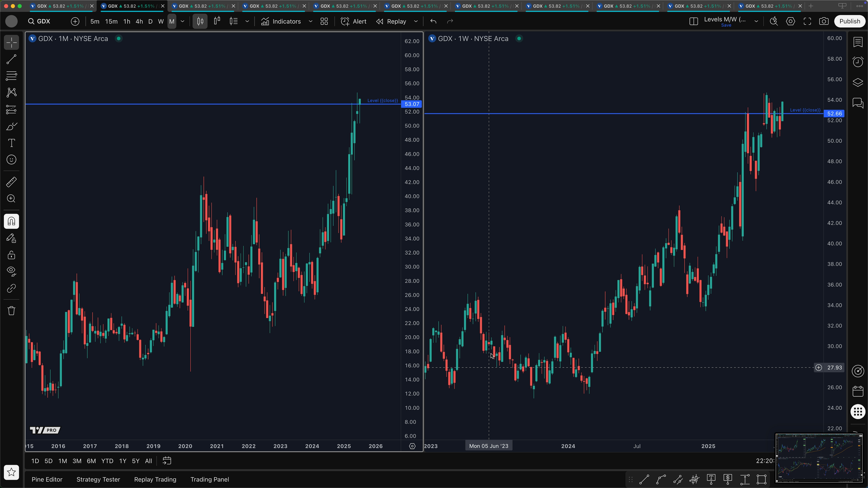Open the Trading Panel tab
Image resolution: width=868 pixels, height=488 pixels.
pyautogui.click(x=210, y=480)
